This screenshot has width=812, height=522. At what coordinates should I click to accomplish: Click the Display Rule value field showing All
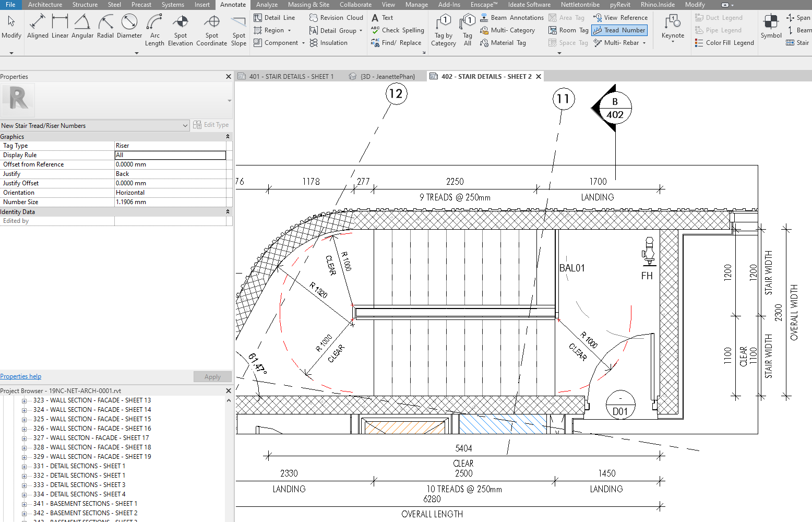[170, 155]
